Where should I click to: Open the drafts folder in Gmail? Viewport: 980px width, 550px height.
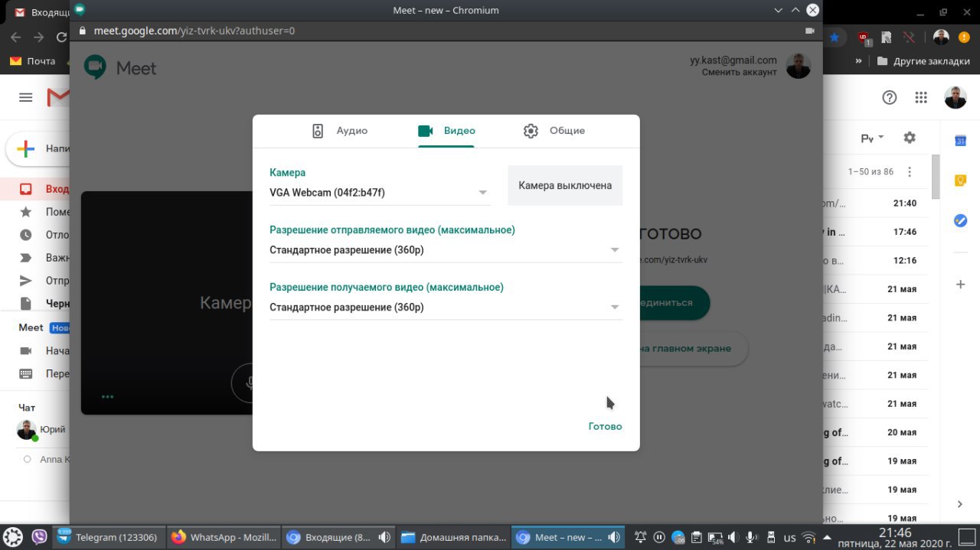26,304
